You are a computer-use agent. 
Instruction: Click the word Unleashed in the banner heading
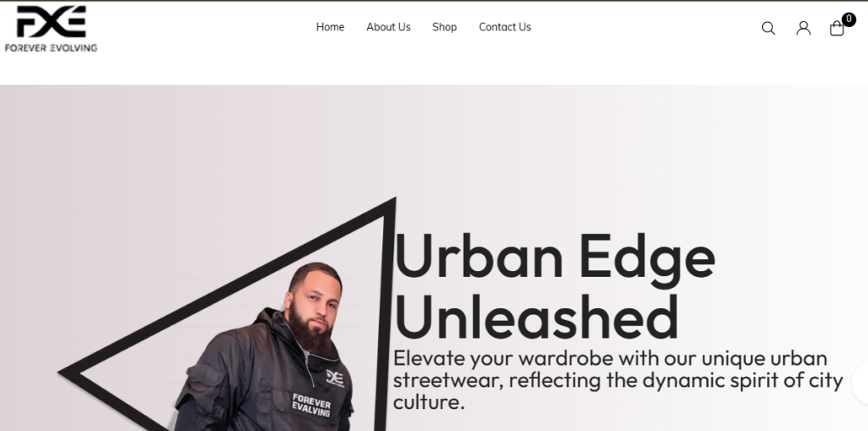536,317
